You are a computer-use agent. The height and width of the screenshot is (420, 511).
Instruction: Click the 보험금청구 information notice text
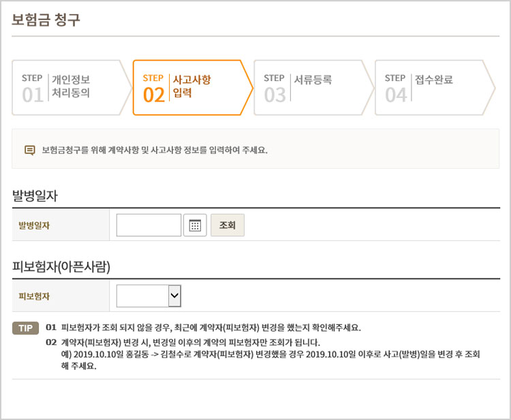155,150
